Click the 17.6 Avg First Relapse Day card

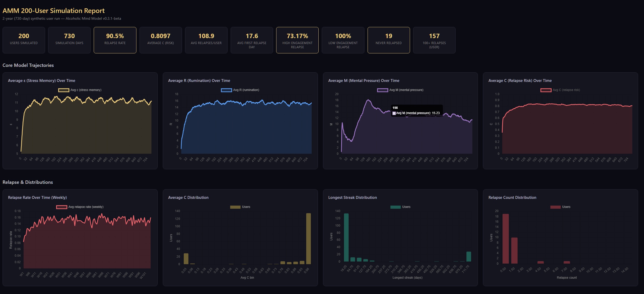pyautogui.click(x=252, y=40)
